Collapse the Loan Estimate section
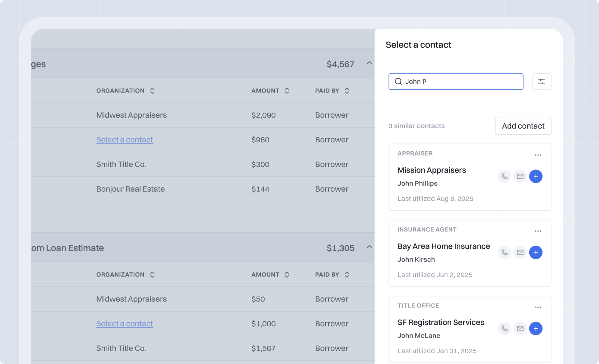Screen dimensions: 599x364 point(370,247)
